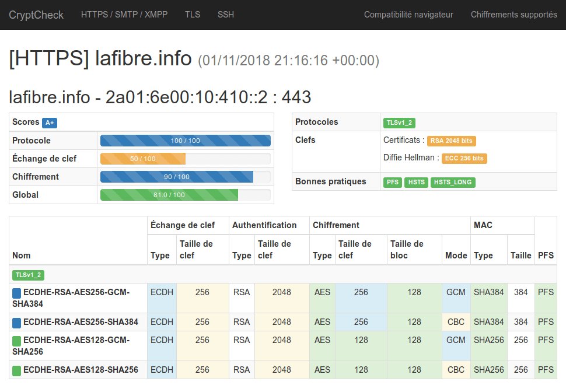This screenshot has width=566, height=392.
Task: Click the RSA 2048 bits certificate badge
Action: 451,141
